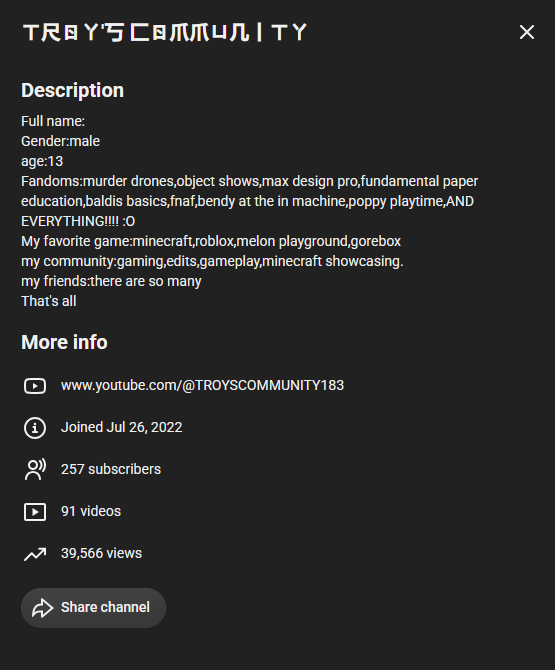Click the '257 subscribers' text
This screenshot has height=670, width=555.
tap(111, 469)
